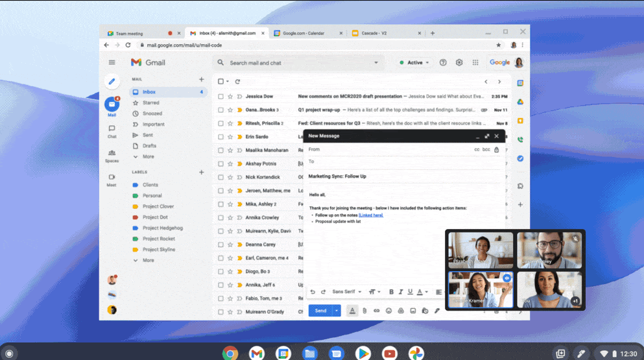Click the pencil Compose icon in sidebar

(x=112, y=82)
